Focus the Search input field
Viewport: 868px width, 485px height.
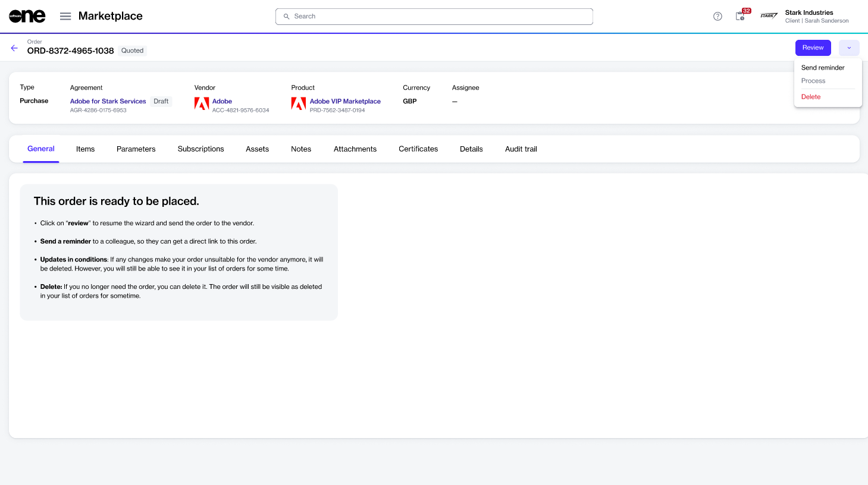(434, 17)
